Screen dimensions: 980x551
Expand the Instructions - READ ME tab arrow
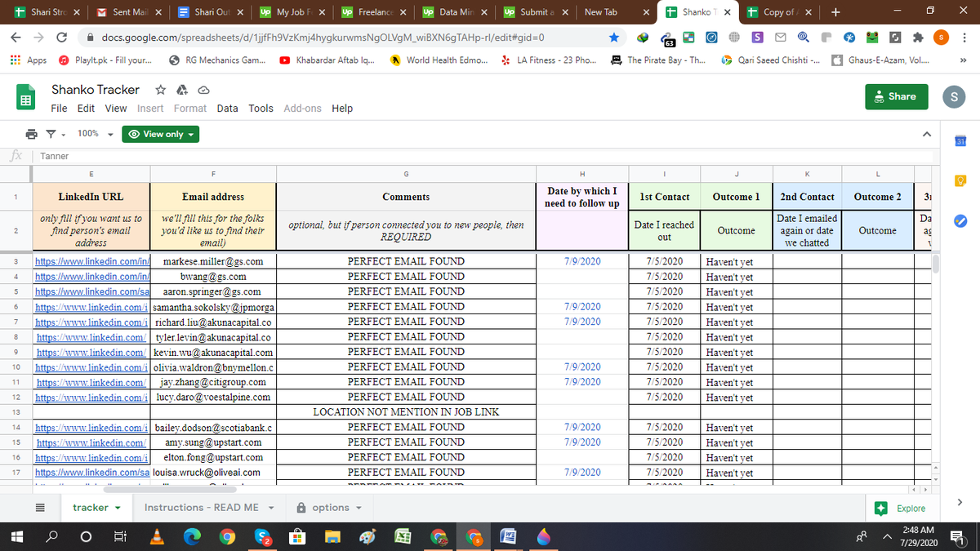point(270,508)
